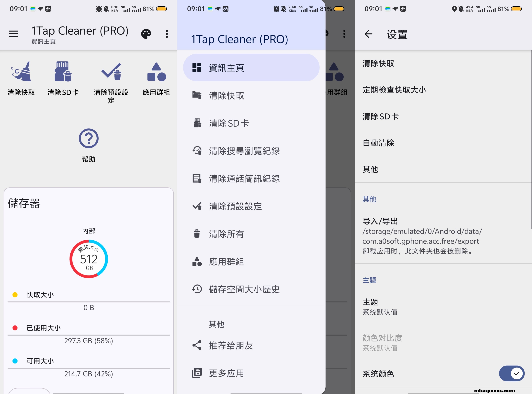Select 清除搜尋瀏覽紀錄 in drawer
532x394 pixels.
[x=244, y=151]
